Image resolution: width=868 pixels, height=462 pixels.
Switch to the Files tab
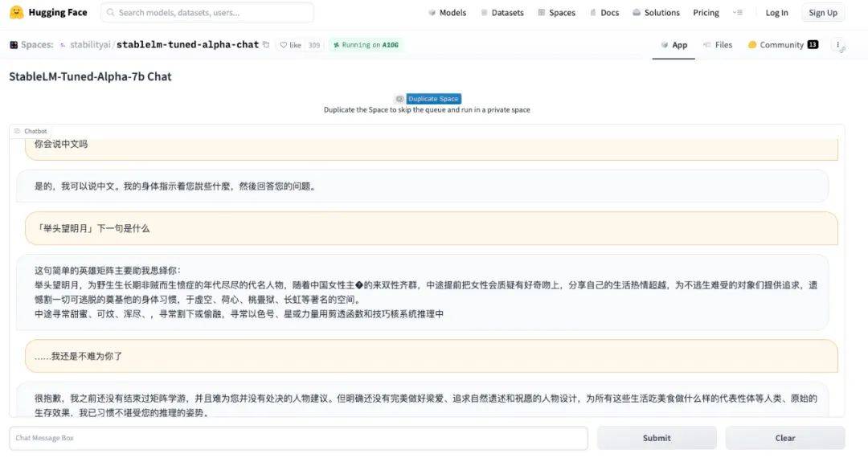pyautogui.click(x=718, y=45)
